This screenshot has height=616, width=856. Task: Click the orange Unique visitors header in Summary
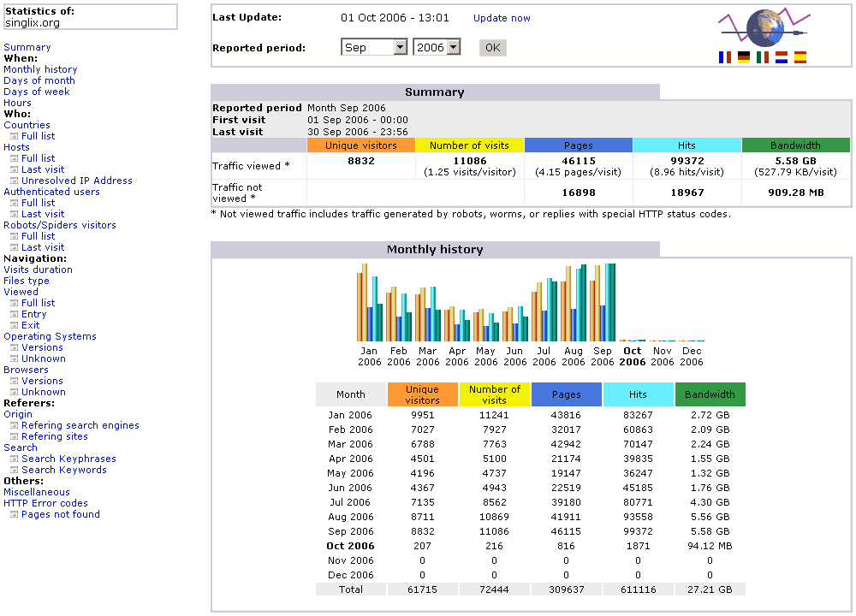click(360, 145)
